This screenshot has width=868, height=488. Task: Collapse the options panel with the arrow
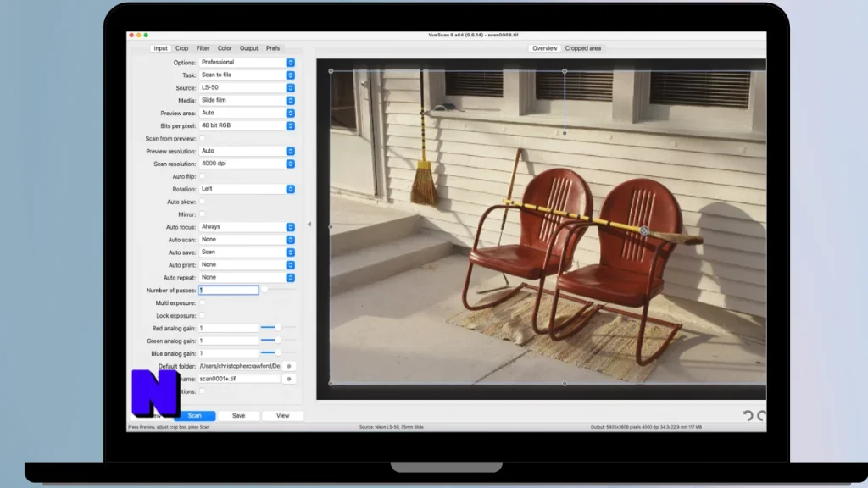pyautogui.click(x=309, y=224)
